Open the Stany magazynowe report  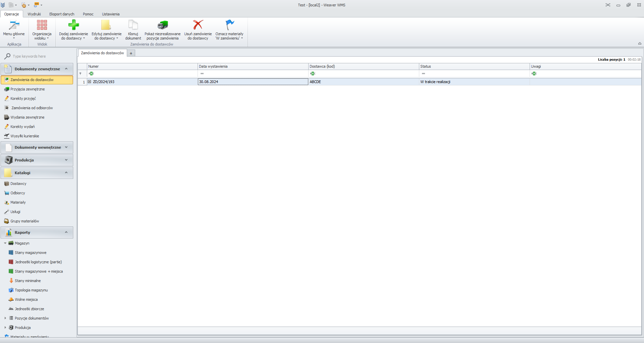tap(31, 253)
